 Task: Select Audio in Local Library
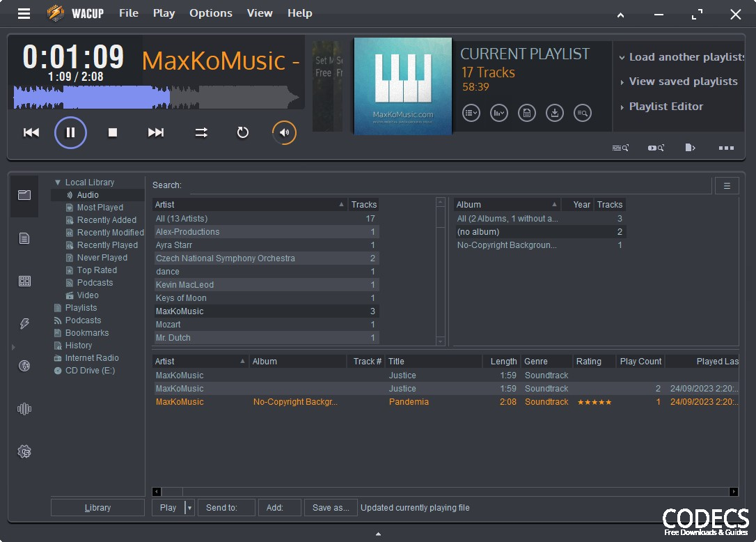[x=88, y=195]
